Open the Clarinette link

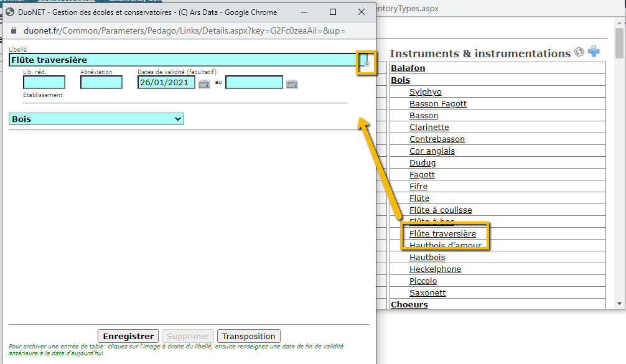tap(429, 128)
